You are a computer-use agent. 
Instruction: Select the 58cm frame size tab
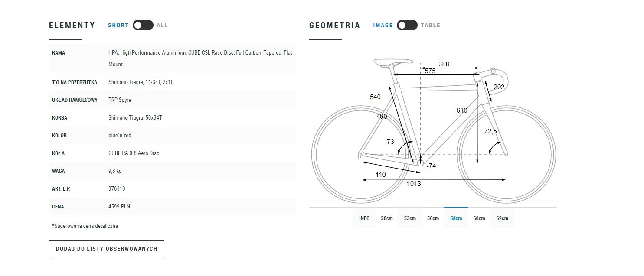coord(456,218)
